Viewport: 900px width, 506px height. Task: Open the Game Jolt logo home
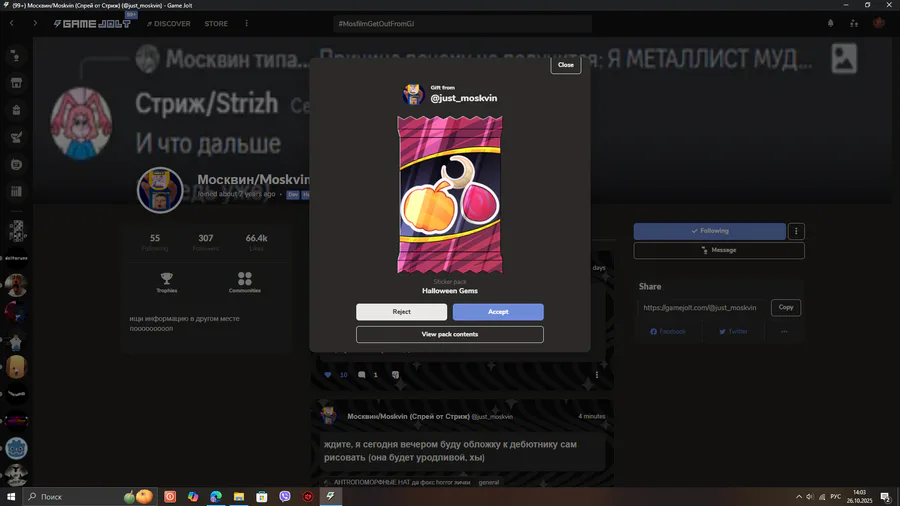(92, 24)
